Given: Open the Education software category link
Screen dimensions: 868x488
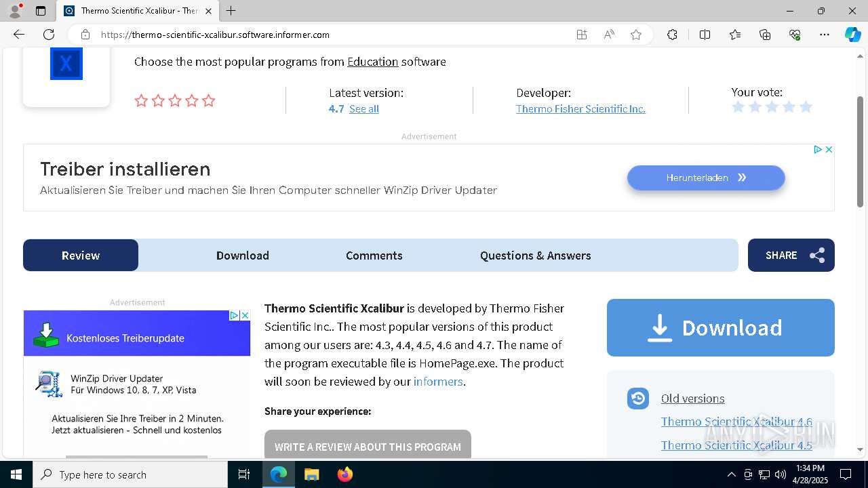Looking at the screenshot, I should [x=373, y=62].
